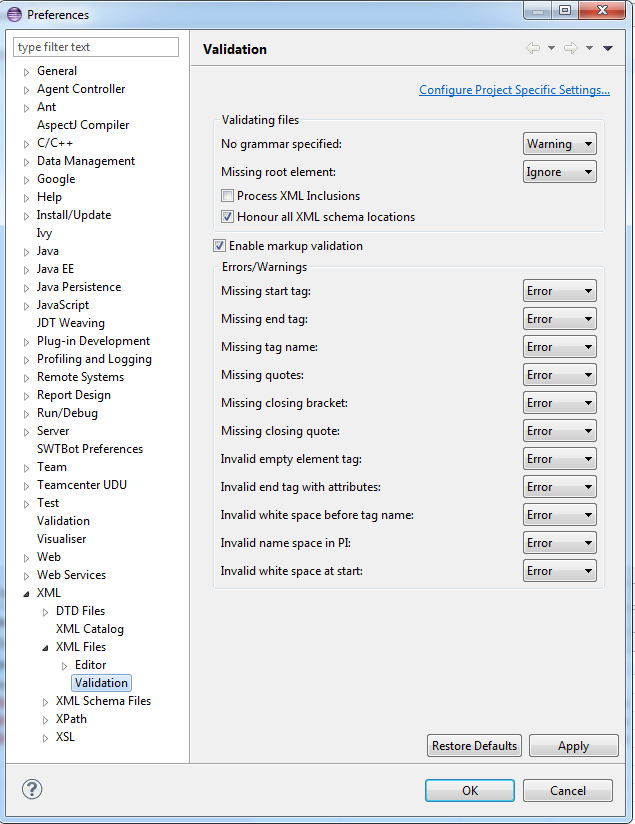Click the back navigation arrow icon

click(x=533, y=48)
